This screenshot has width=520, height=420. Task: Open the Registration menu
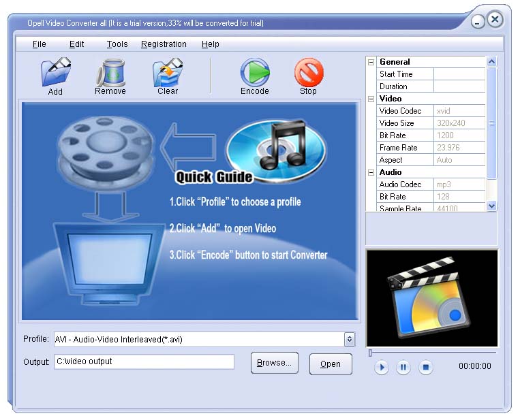tap(164, 44)
